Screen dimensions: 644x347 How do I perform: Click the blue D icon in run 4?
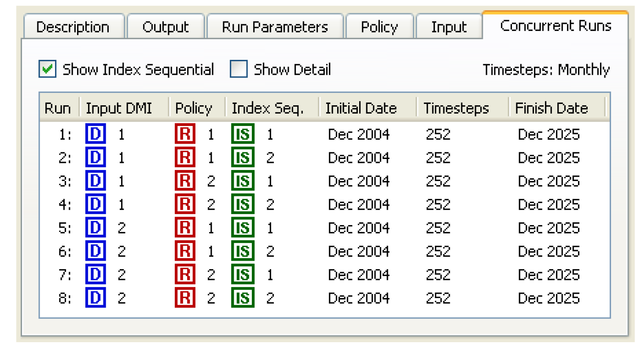point(96,204)
